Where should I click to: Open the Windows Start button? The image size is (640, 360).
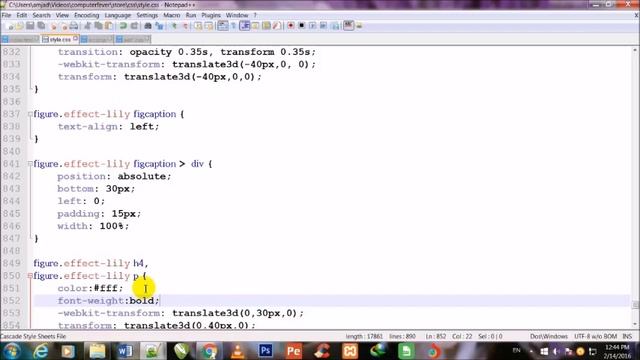(x=11, y=351)
